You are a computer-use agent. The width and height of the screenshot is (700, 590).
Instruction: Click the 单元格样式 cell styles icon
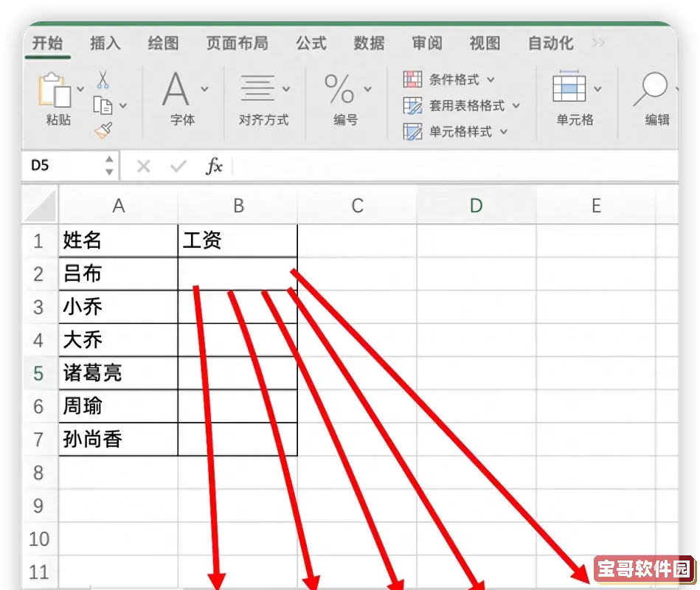(x=412, y=132)
